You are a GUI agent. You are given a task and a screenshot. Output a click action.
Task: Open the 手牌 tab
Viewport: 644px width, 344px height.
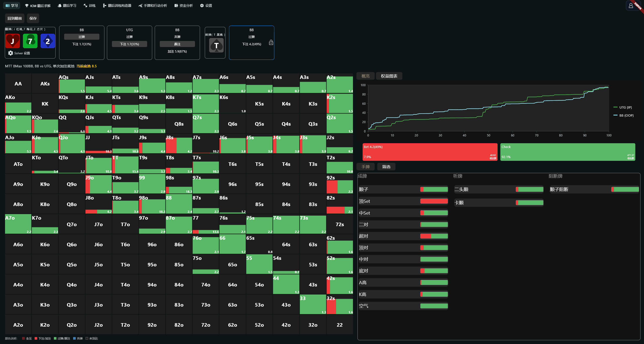(x=366, y=167)
